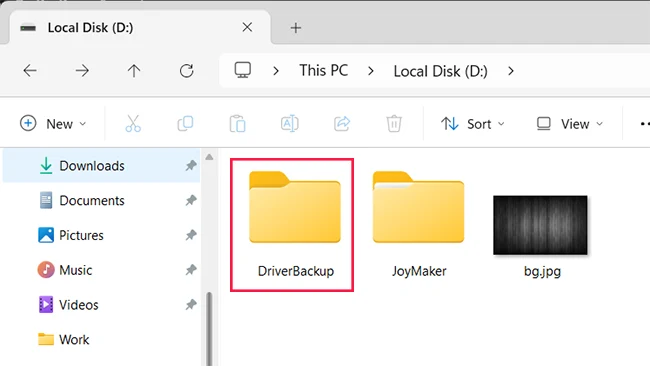The width and height of the screenshot is (650, 366).
Task: Select the bg.jpg image thumbnail
Action: click(x=540, y=225)
